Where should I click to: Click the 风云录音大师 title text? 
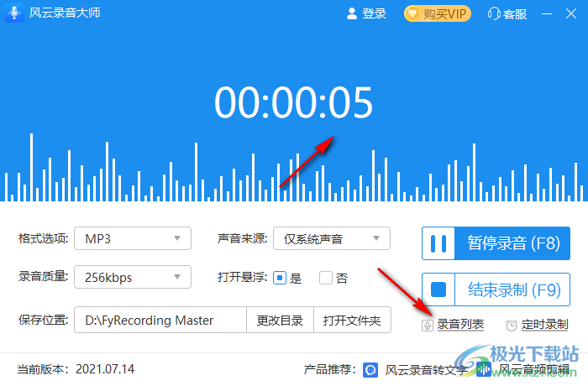coord(65,13)
